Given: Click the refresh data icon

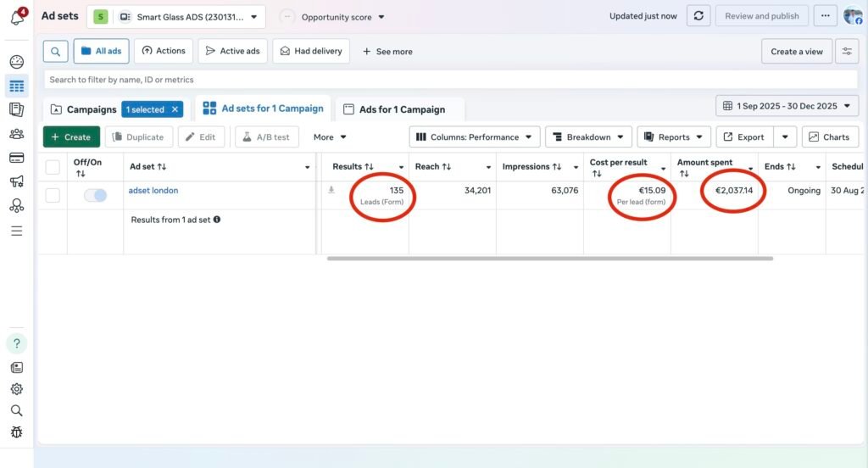Looking at the screenshot, I should coord(697,16).
